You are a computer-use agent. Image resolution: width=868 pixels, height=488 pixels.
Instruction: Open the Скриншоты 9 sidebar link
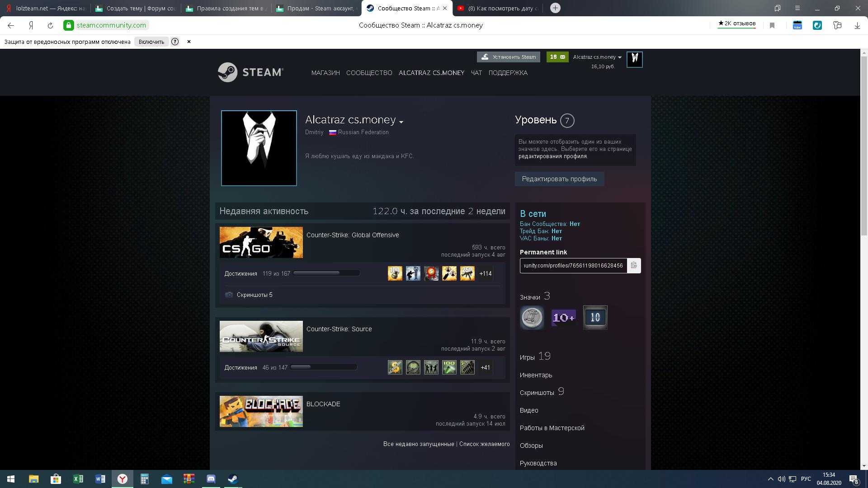(x=542, y=392)
